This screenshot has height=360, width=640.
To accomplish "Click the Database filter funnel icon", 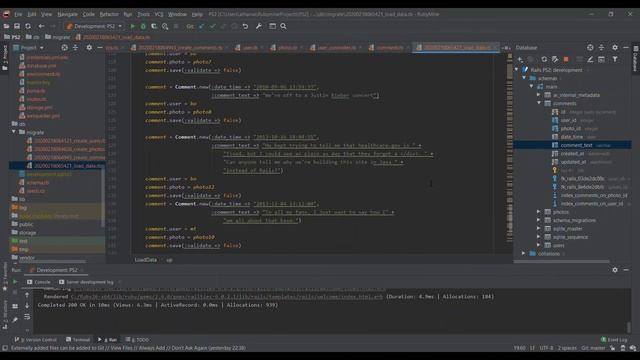I will pos(615,60).
